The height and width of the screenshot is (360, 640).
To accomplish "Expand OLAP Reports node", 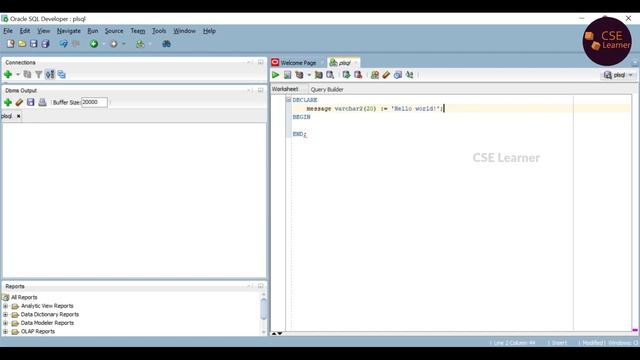I will click(x=5, y=331).
